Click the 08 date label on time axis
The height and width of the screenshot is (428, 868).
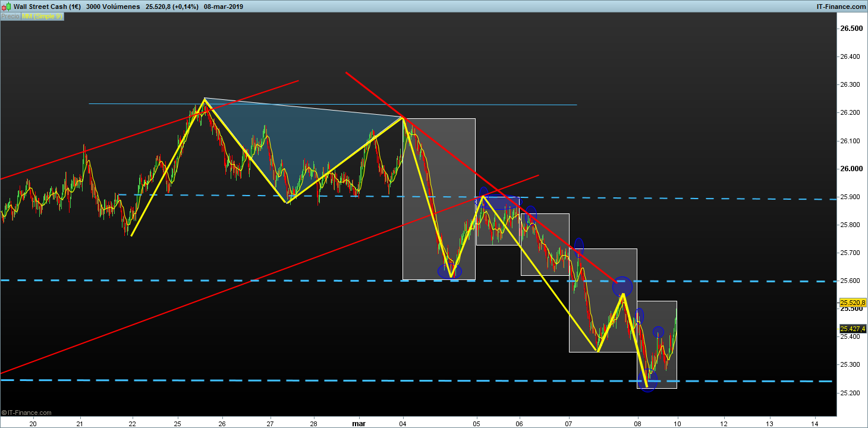pyautogui.click(x=637, y=423)
